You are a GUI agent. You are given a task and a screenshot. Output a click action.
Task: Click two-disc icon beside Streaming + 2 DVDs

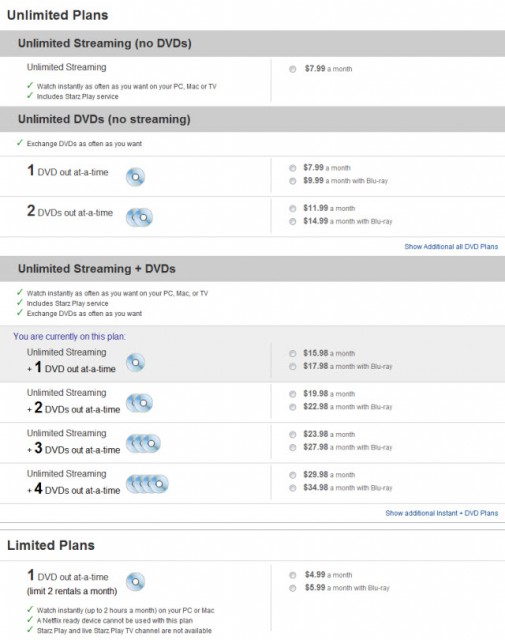(x=139, y=403)
